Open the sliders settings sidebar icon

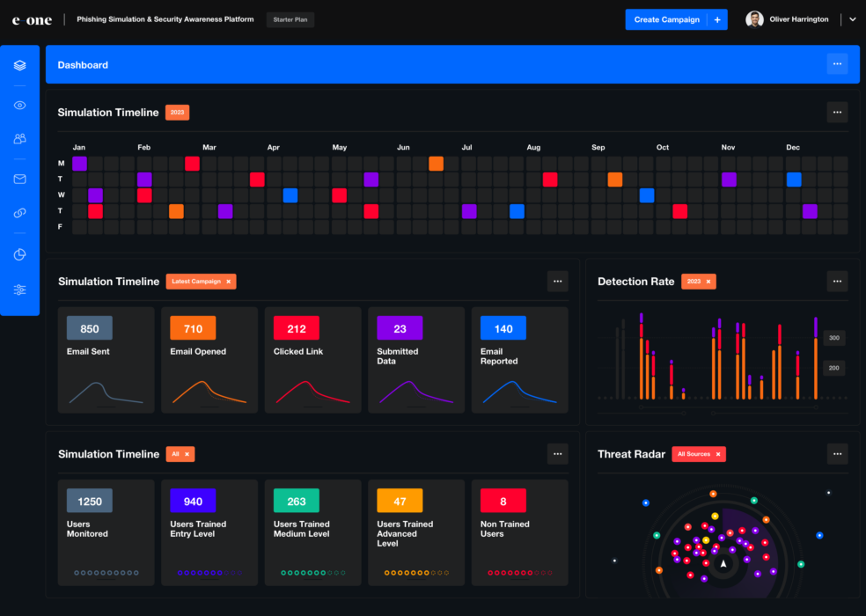pos(19,290)
